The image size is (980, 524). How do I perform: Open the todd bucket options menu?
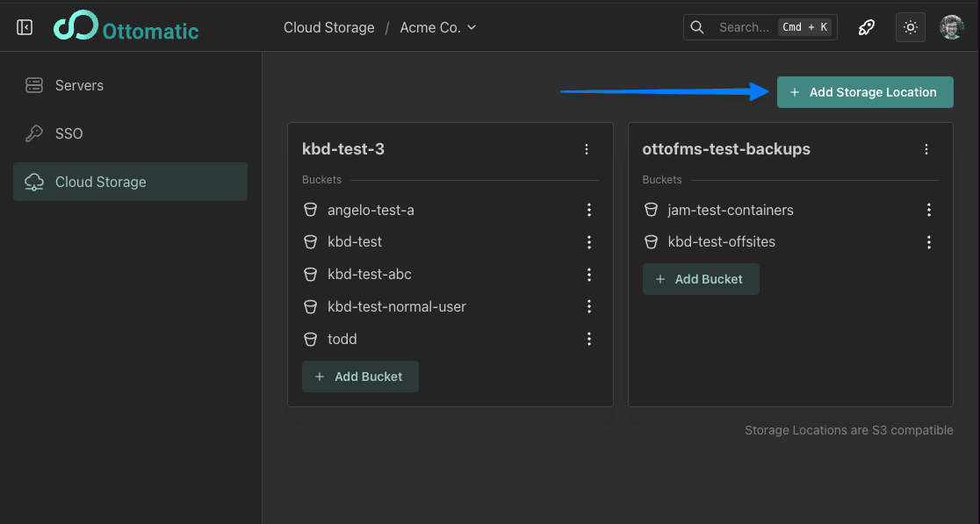[589, 339]
